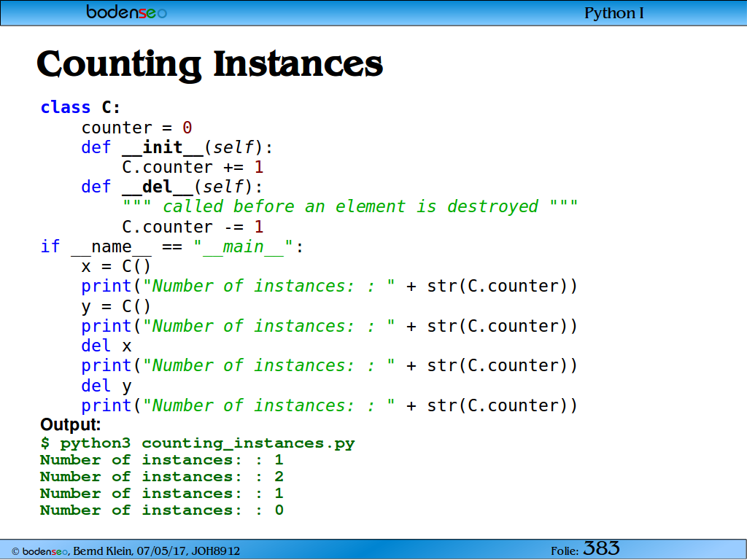The image size is (747, 560).
Task: Click the 'C.counter -= 1' line
Action: point(193,227)
